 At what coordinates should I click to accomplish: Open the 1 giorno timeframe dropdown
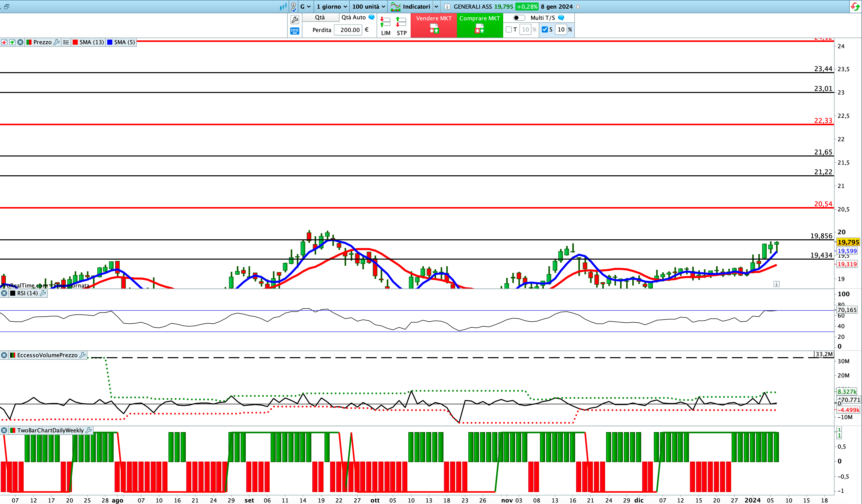(331, 7)
